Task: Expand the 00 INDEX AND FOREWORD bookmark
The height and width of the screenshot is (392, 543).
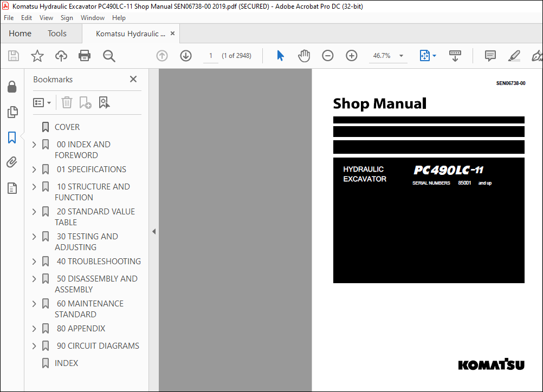Action: tap(34, 145)
